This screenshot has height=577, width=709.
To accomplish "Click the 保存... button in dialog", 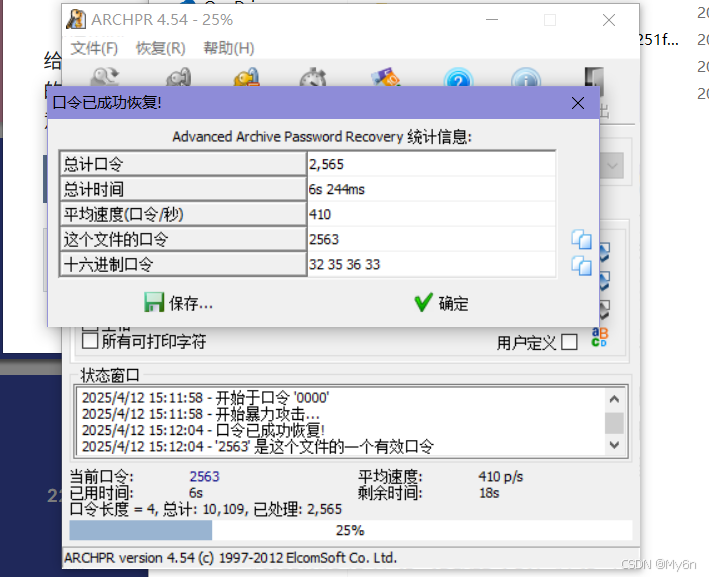I will (179, 303).
